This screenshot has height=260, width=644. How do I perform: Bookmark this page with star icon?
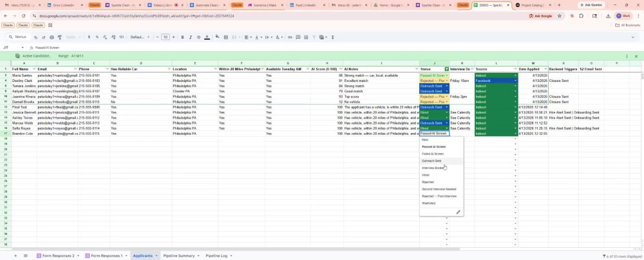pos(560,15)
